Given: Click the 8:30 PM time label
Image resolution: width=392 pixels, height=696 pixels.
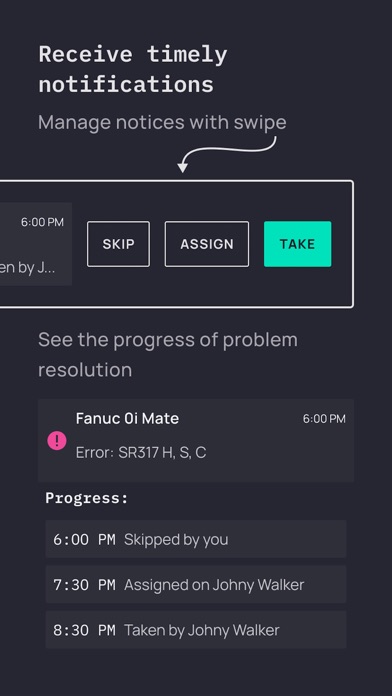Looking at the screenshot, I should click(x=84, y=630).
